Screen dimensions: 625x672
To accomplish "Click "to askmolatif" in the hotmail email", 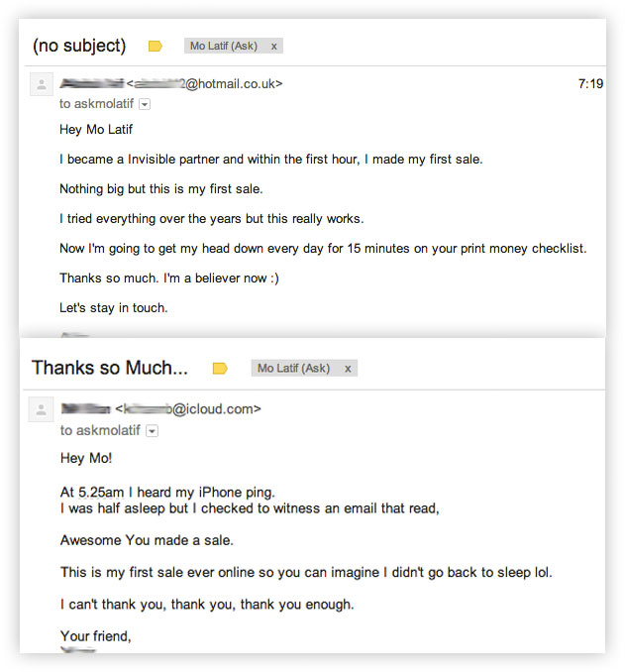I will pyautogui.click(x=97, y=104).
